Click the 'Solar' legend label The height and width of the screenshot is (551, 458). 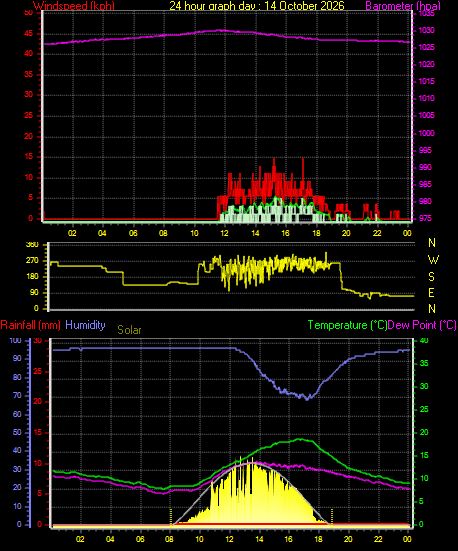(129, 330)
